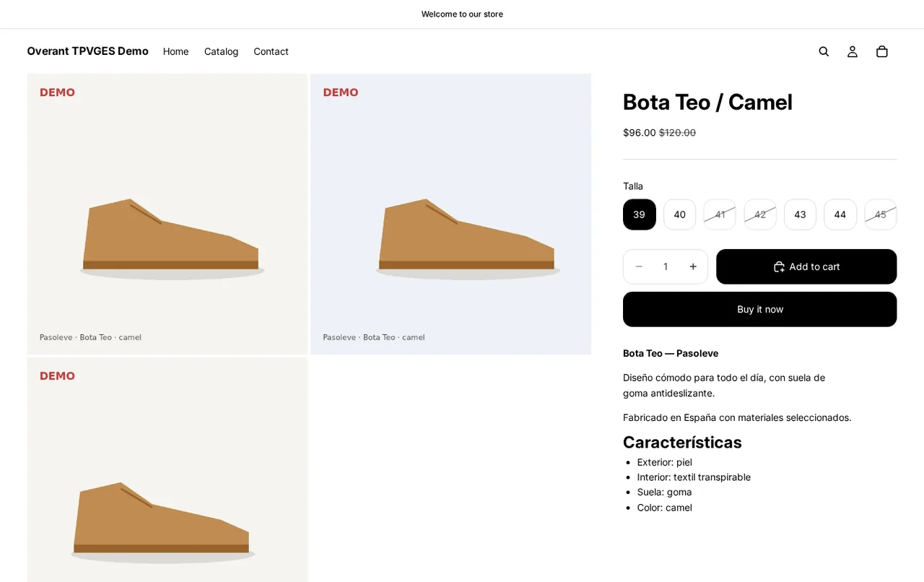Open the third boot image in bottom row
Image resolution: width=924 pixels, height=582 pixels.
point(167,470)
